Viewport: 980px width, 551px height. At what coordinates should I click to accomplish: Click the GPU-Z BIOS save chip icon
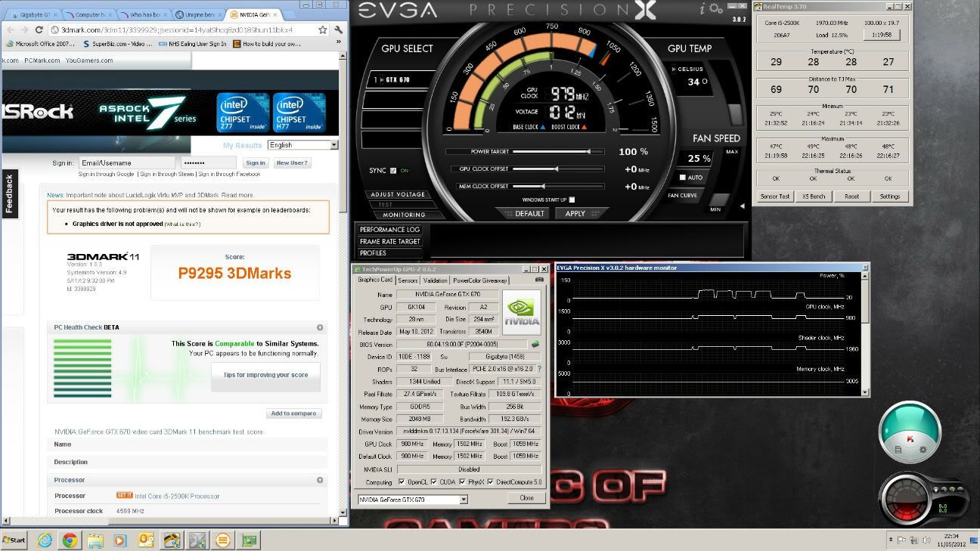pos(535,344)
